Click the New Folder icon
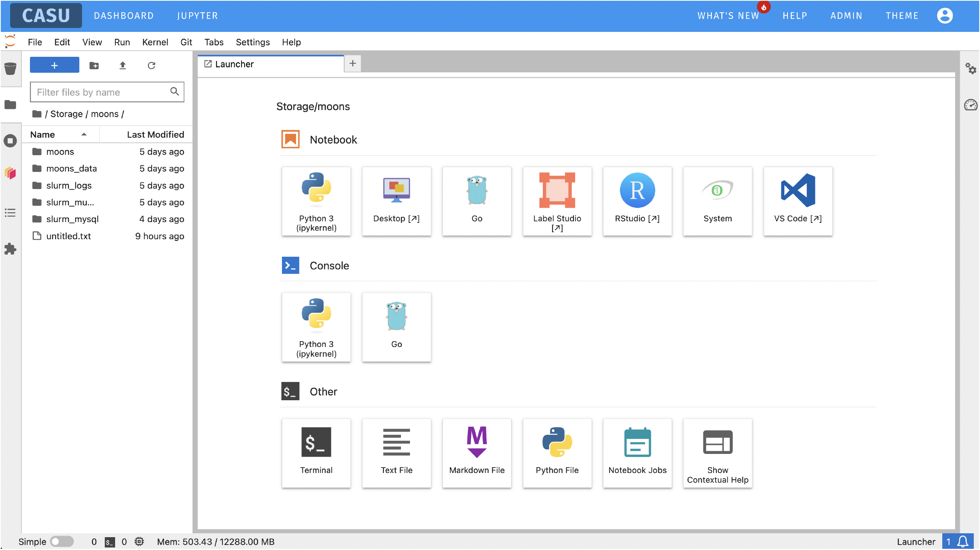Image resolution: width=980 pixels, height=550 pixels. click(94, 65)
